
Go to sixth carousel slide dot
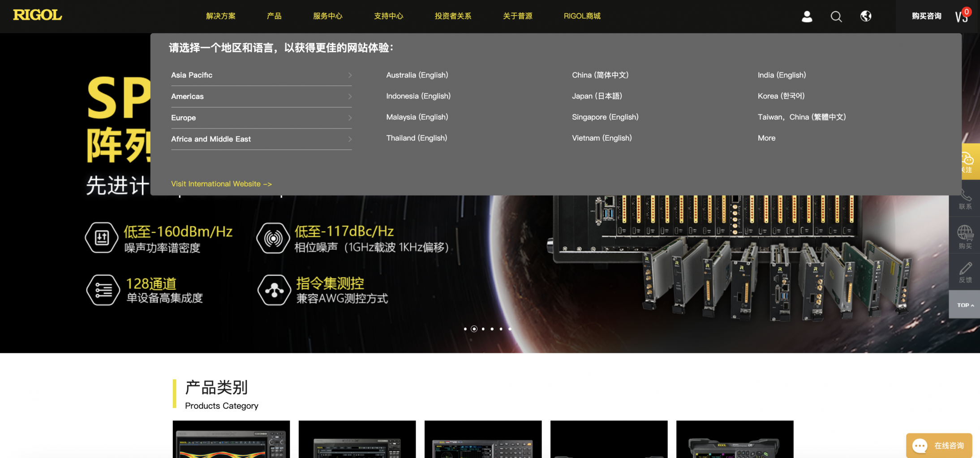point(510,329)
